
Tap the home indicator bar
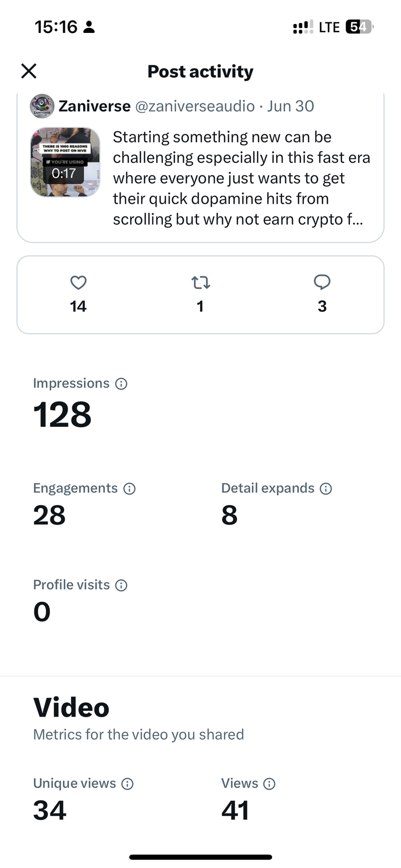[x=200, y=857]
